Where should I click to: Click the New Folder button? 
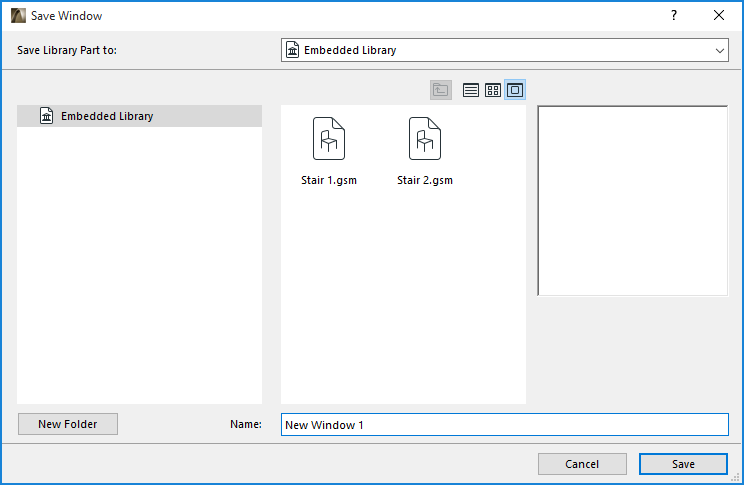68,424
